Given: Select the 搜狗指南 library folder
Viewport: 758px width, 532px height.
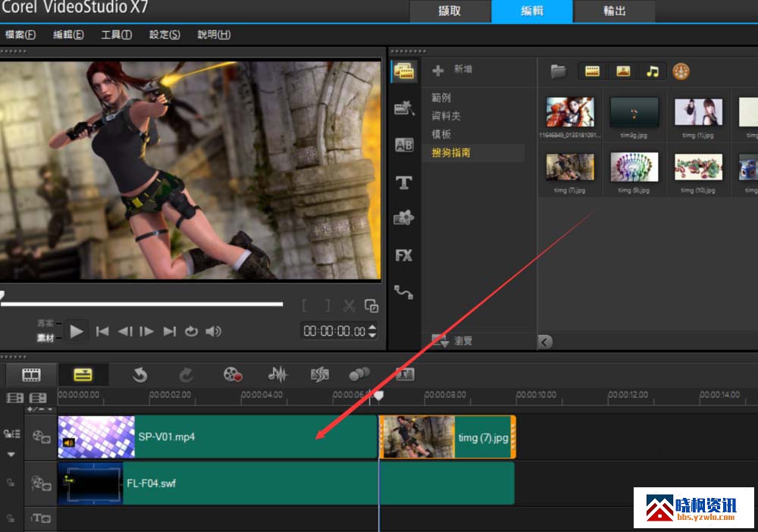Looking at the screenshot, I should pos(450,152).
